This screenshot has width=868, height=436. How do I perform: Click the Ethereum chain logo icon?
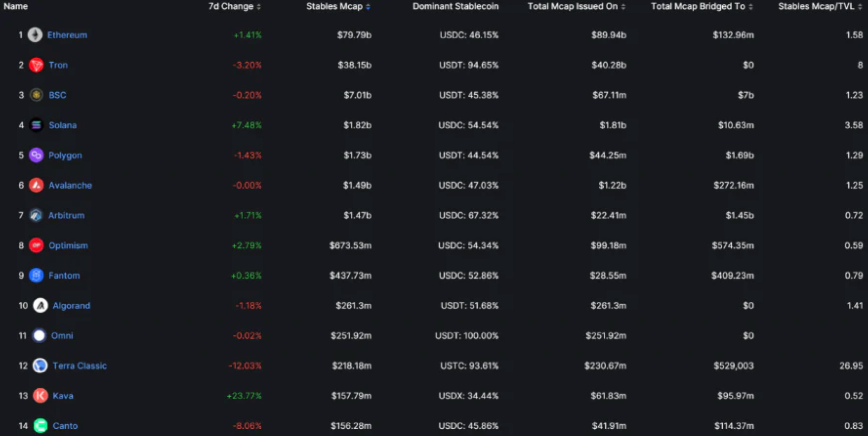[35, 35]
